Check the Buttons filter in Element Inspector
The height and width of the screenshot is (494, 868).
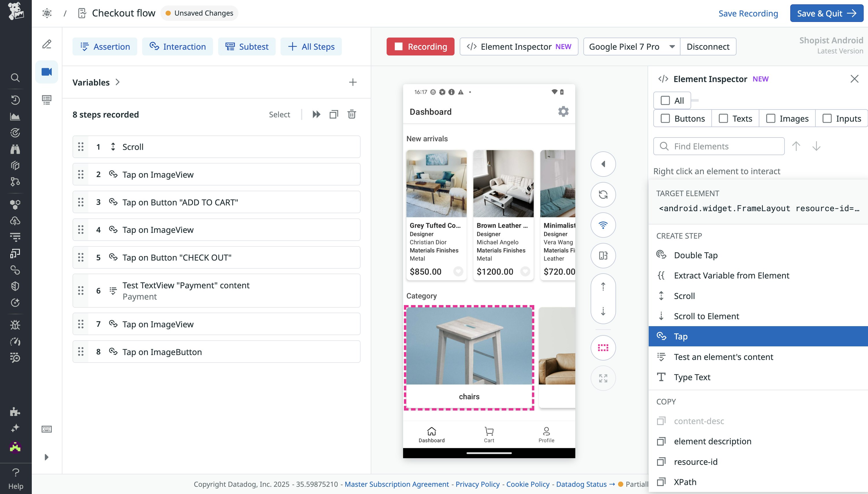tap(665, 118)
